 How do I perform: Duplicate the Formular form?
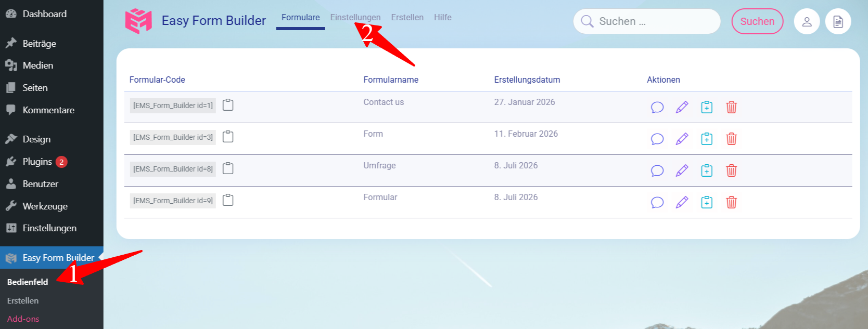coord(707,202)
